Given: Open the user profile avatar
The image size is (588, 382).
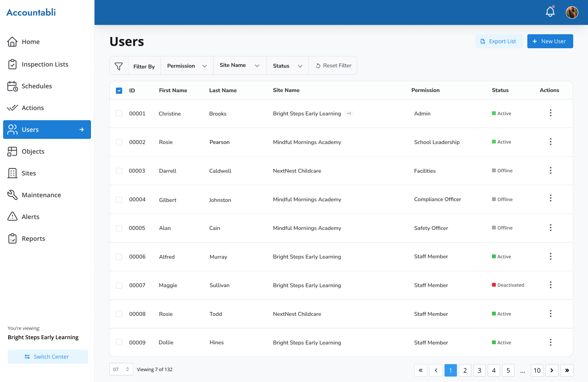Looking at the screenshot, I should coord(572,12).
